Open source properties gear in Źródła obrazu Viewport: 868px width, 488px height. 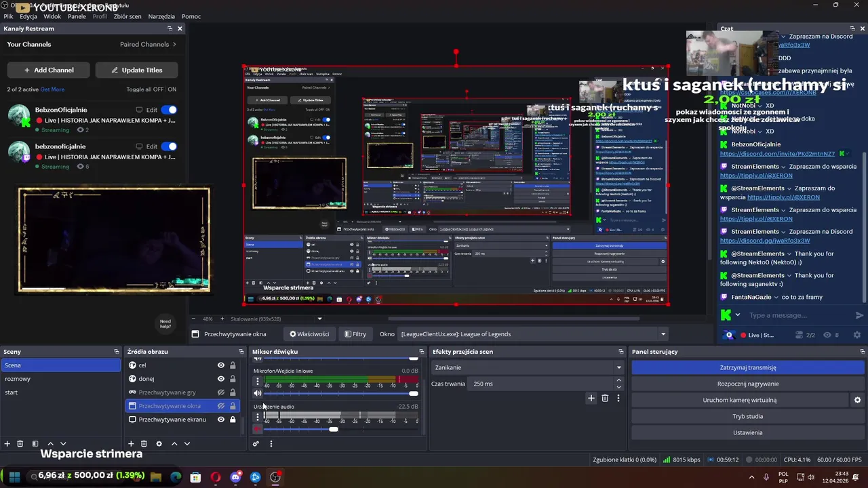pyautogui.click(x=159, y=444)
